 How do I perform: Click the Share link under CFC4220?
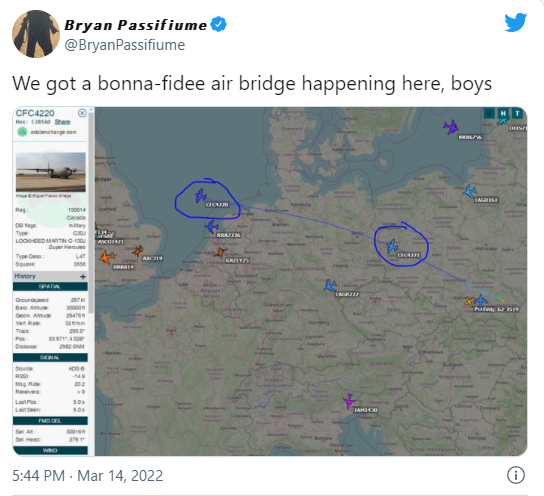[x=62, y=122]
